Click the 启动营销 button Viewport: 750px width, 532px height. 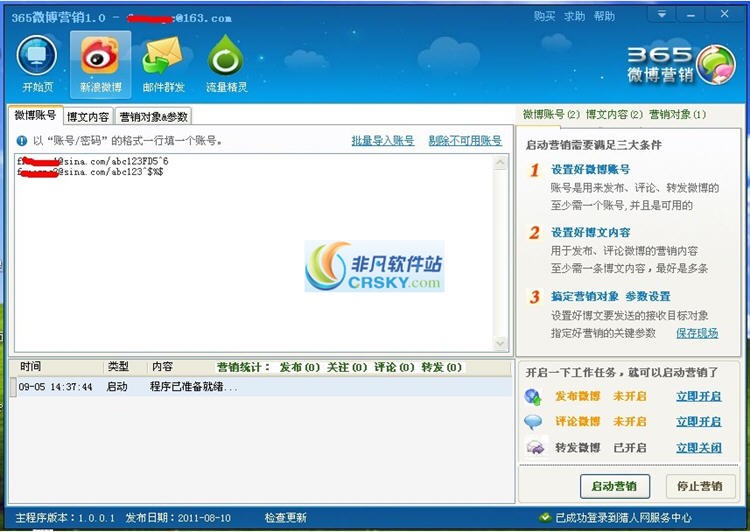615,487
